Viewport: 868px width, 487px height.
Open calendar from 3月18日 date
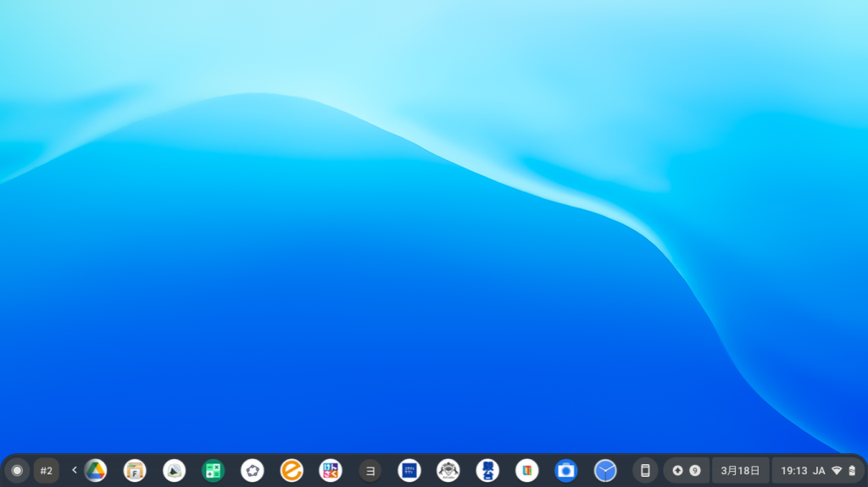740,471
